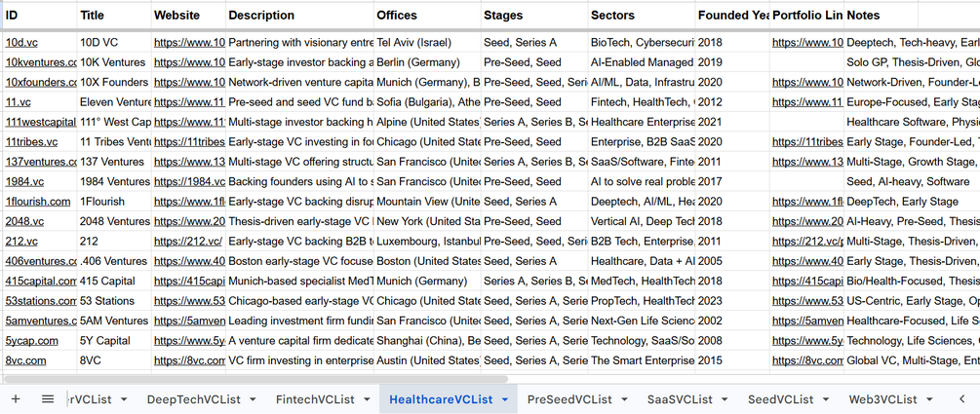Open FintechVCList tab dropdown arrow
Image resolution: width=980 pixels, height=414 pixels.
(367, 399)
